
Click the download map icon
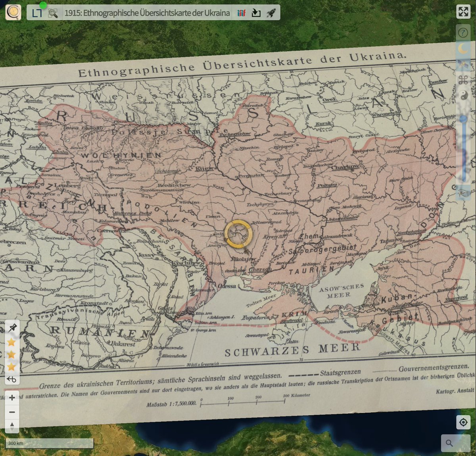point(256,13)
